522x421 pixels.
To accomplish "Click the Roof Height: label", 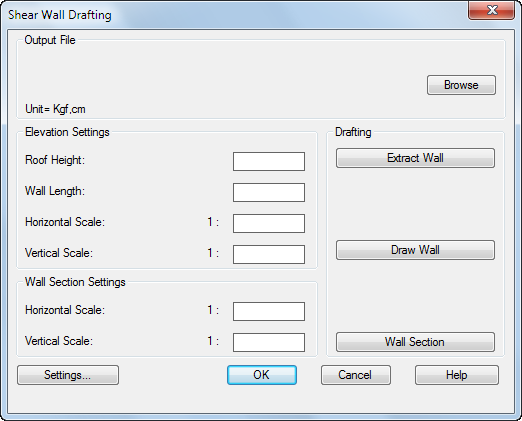I will (55, 160).
